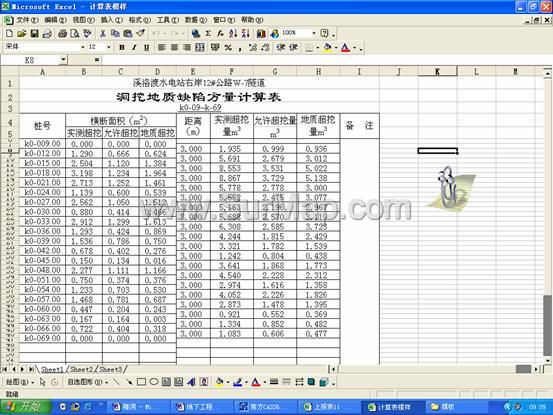Launch the Chart Wizard icon
Viewport: 553px width, 415px height.
click(261, 33)
